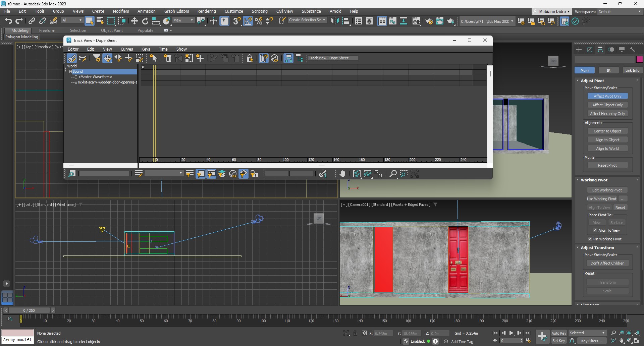Select the Select and Rotate tool
Screen dimensions: 644x346
coord(145,21)
